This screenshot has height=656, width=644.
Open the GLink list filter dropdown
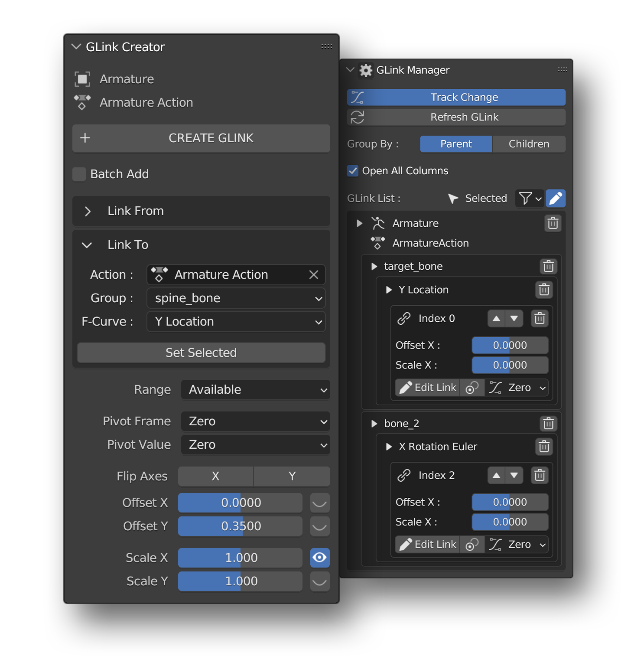click(x=530, y=199)
